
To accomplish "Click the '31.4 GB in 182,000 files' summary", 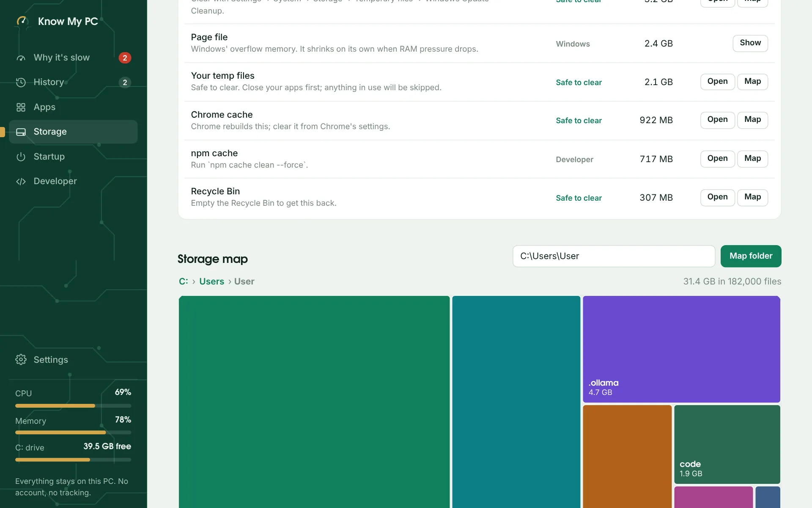I will coord(732,282).
